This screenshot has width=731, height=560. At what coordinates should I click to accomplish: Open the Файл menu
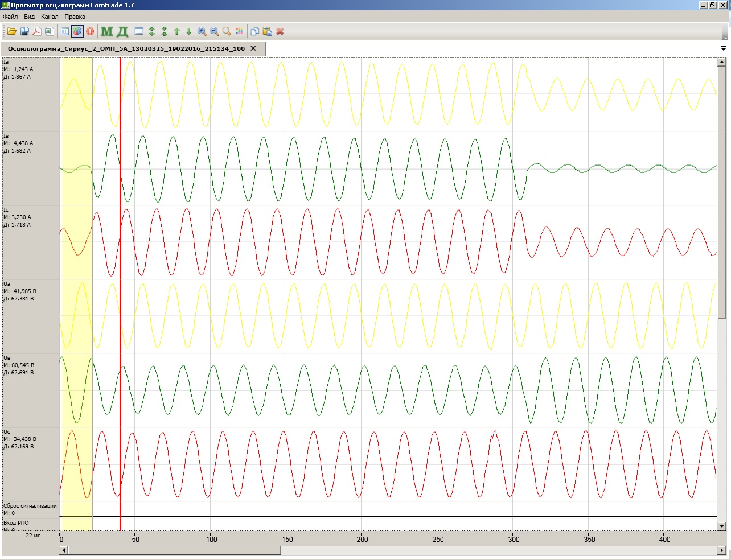coord(10,17)
